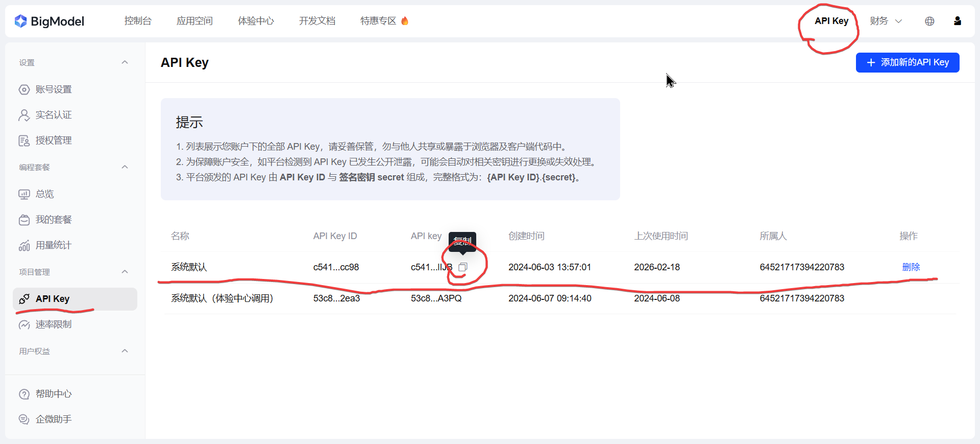Viewport: 980px width, 444px height.
Task: Switch to 开发文档 in top navigation
Action: click(317, 21)
